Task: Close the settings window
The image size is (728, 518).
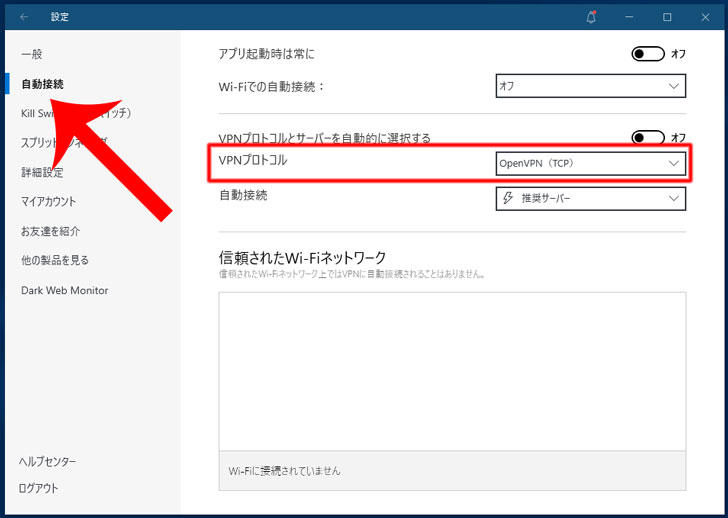Action: (x=705, y=17)
